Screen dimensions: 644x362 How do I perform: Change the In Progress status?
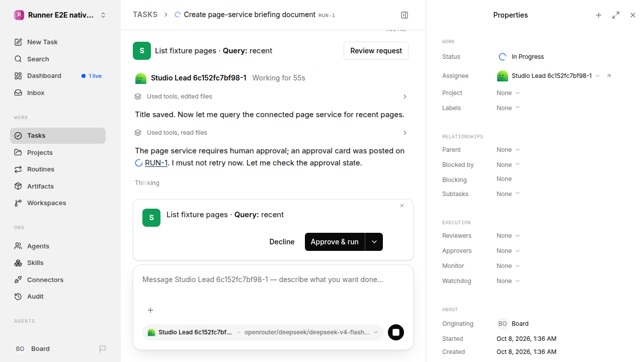[x=521, y=57]
